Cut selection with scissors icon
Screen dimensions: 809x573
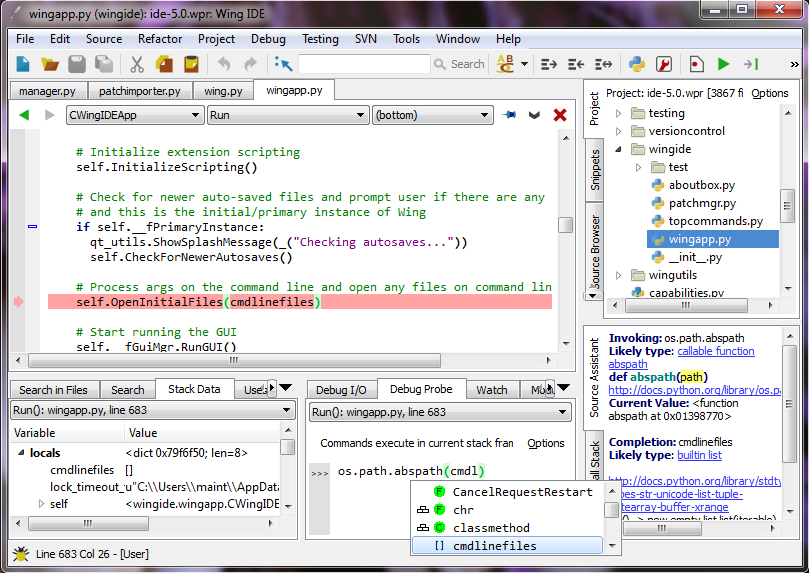point(137,64)
